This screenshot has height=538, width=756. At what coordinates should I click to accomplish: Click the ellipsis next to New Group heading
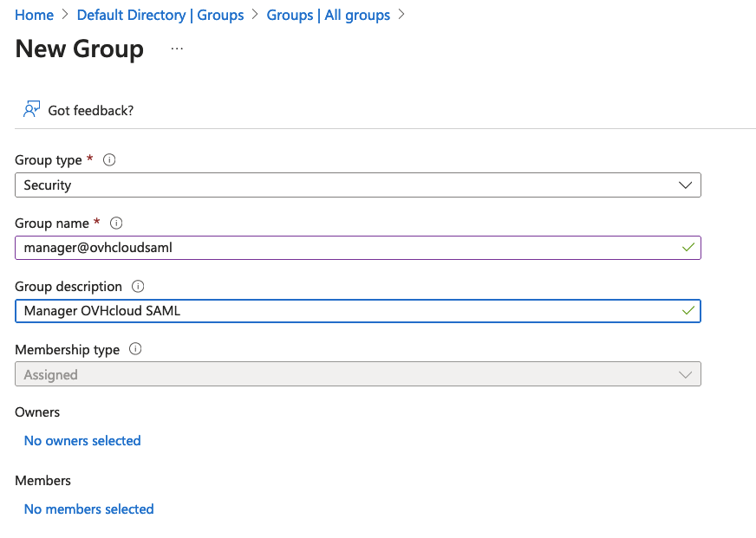177,49
